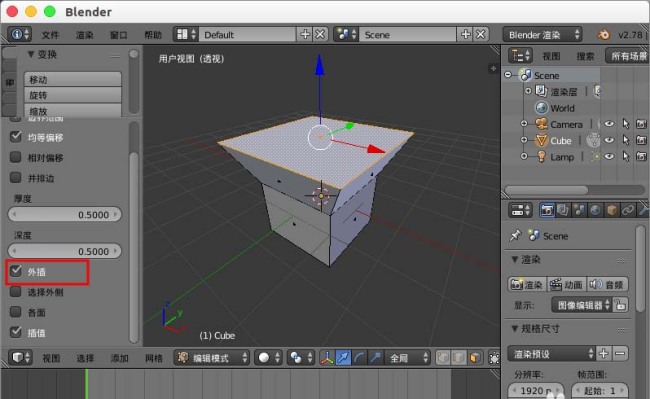Open the 窗口 menu

[x=119, y=35]
